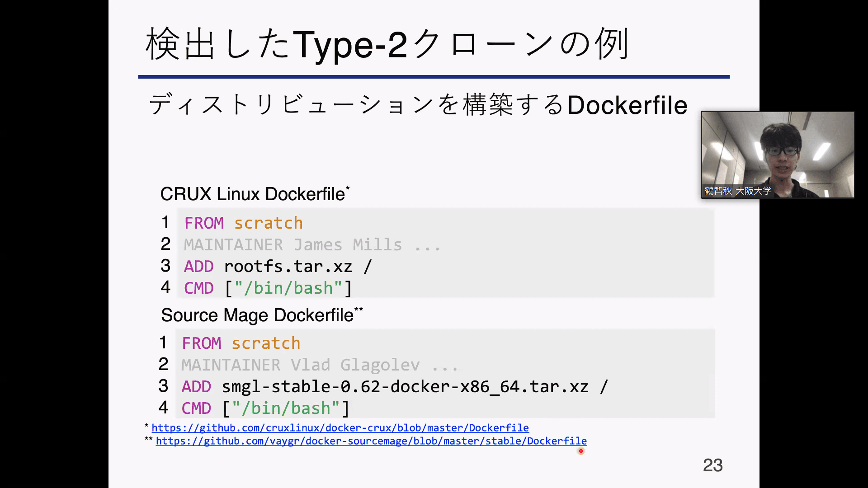Viewport: 868px width, 488px height.
Task: Click the CMD line in the CRUX Linux block
Action: coord(268,288)
